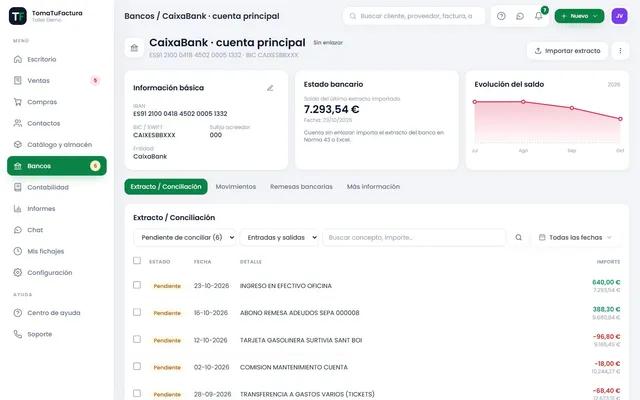This screenshot has height=400, width=640.
Task: Click the 7.293,54 € balance value
Action: tap(331, 109)
